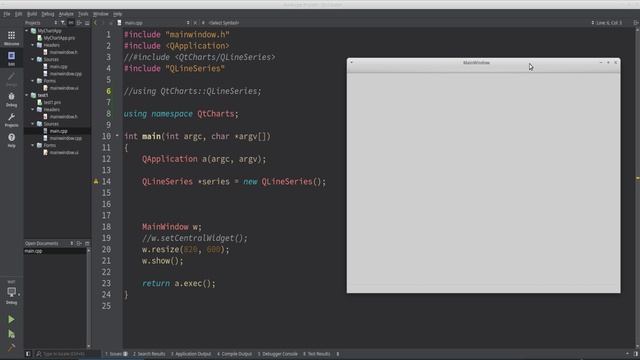Collapse the Forms folder under test1
640x360 pixels.
point(33,145)
